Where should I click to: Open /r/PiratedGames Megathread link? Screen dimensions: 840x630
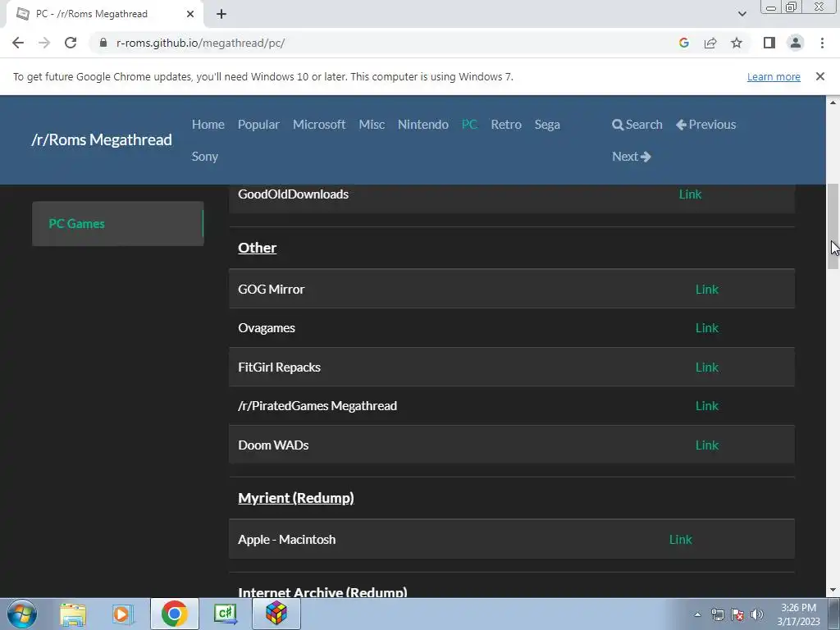[x=706, y=405]
